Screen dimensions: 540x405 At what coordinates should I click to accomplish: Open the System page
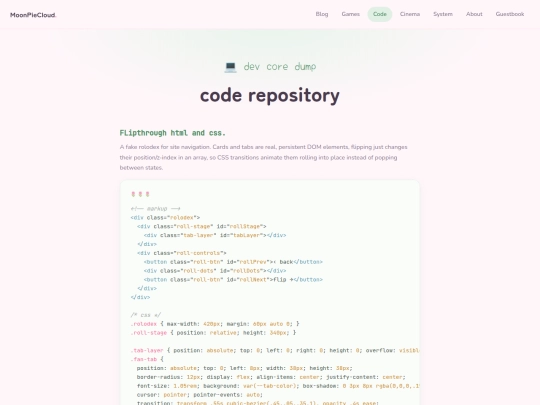click(443, 14)
